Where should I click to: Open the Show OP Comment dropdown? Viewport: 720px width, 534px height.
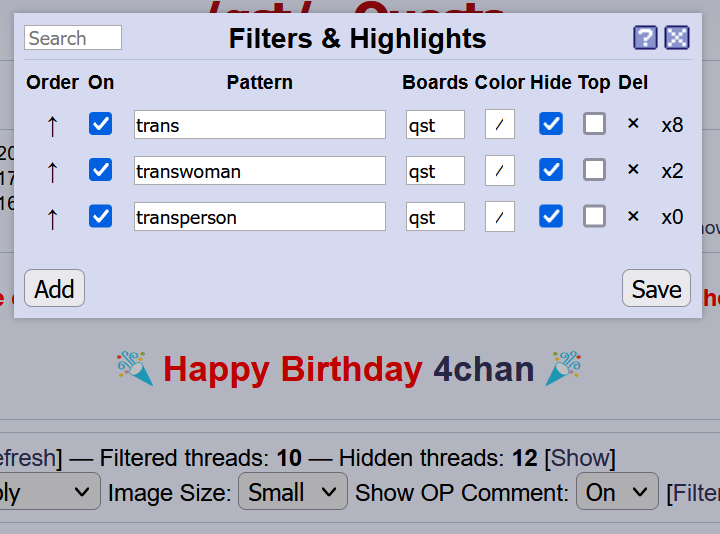click(x=617, y=492)
